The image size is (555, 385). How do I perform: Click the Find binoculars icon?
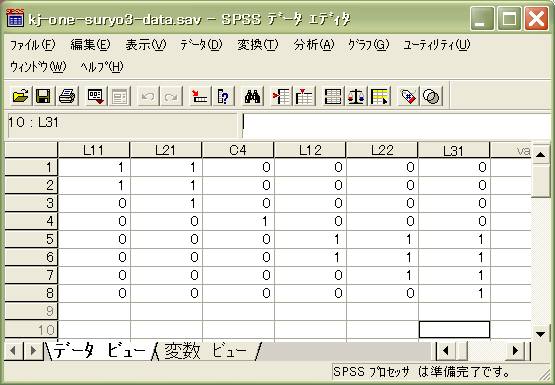[252, 96]
